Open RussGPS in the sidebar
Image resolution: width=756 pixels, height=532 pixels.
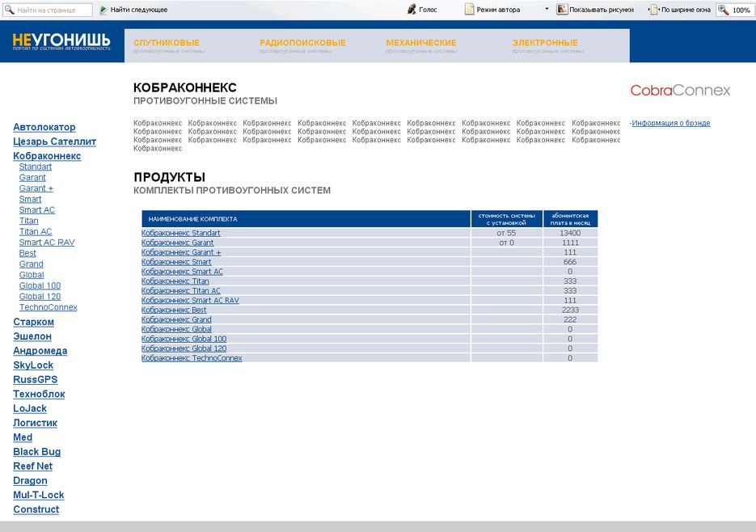(x=36, y=380)
